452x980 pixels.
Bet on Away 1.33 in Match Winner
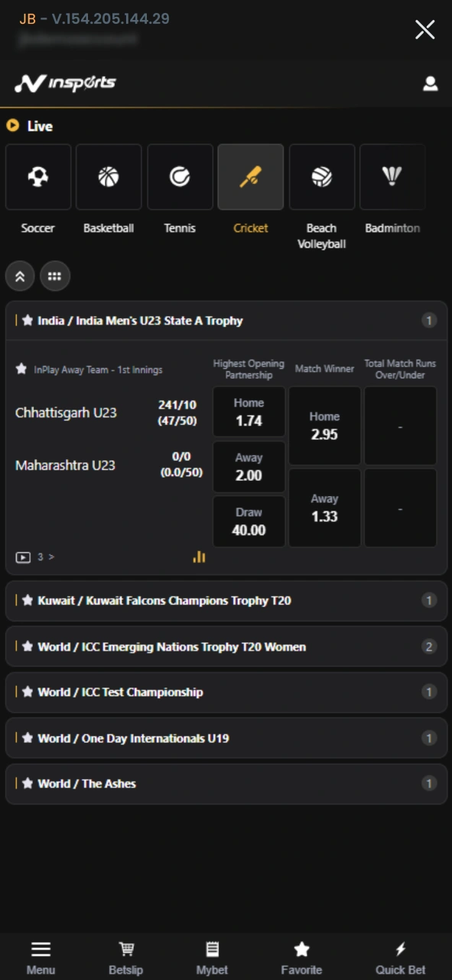pyautogui.click(x=324, y=508)
